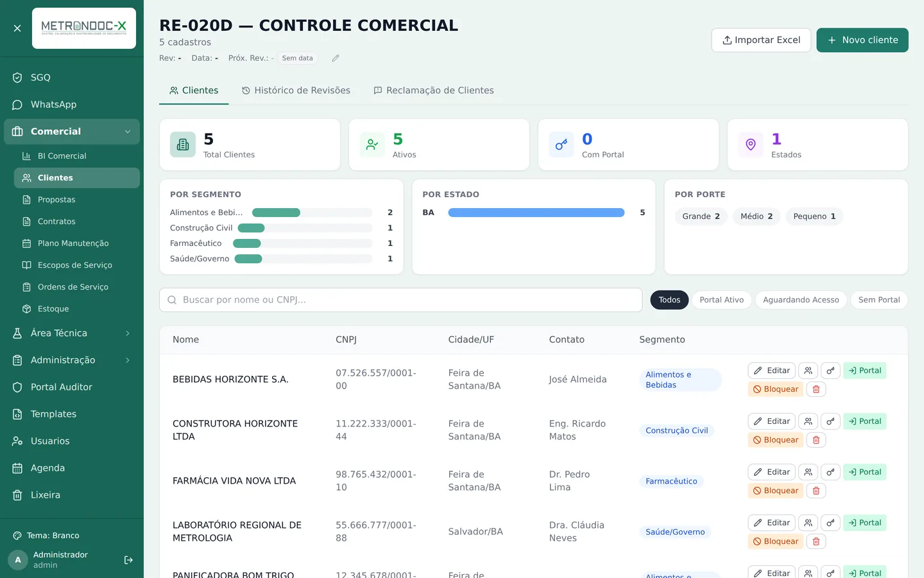Click the Construção Civil segment tag
The image size is (924, 578).
tap(677, 431)
